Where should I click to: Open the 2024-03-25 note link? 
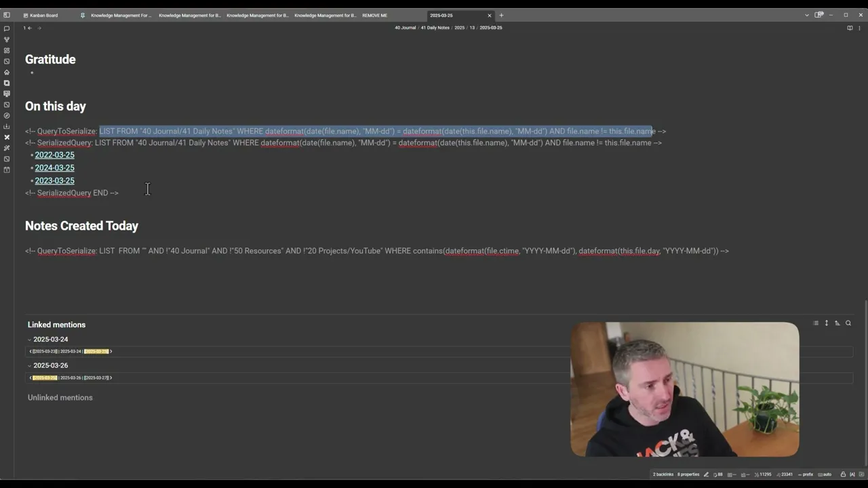coord(55,168)
